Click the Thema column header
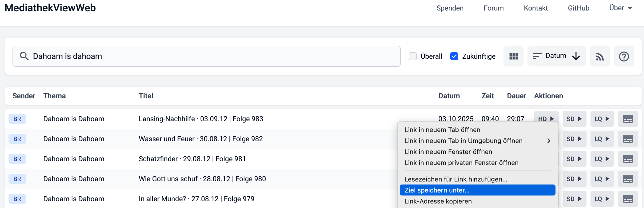 (54, 96)
